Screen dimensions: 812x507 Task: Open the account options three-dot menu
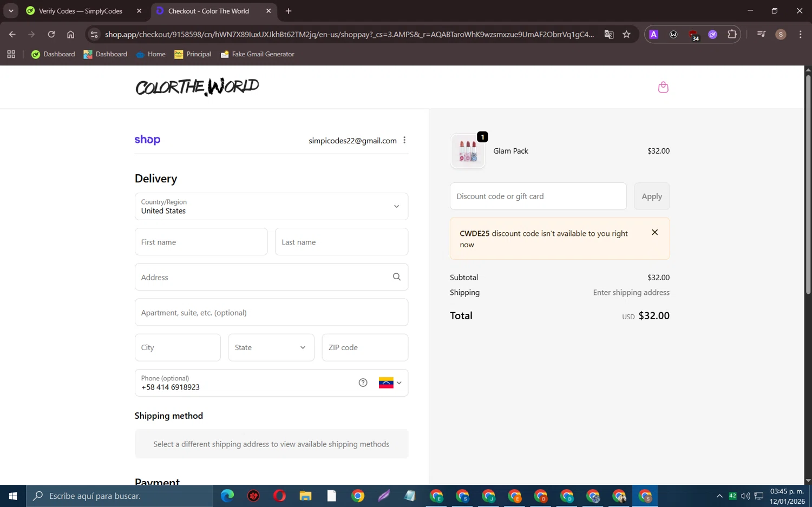[x=404, y=140]
